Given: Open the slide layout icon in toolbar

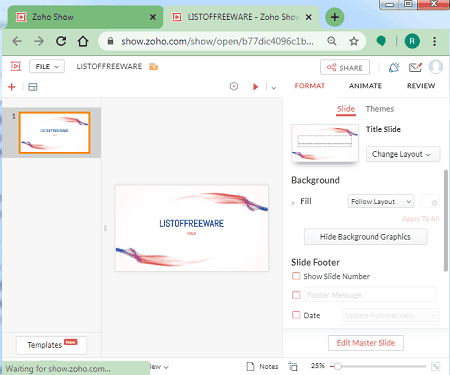Looking at the screenshot, I should click(x=33, y=87).
